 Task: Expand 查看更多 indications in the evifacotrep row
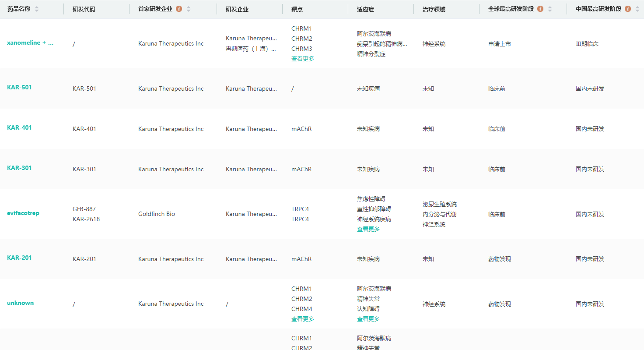[368, 229]
